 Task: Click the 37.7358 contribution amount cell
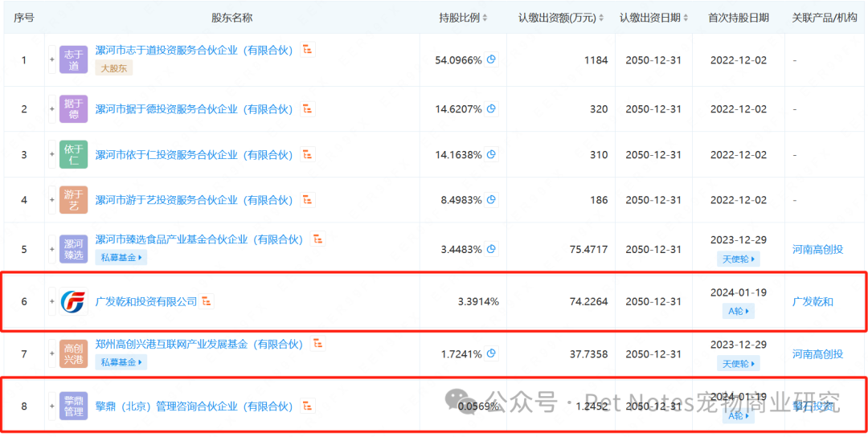point(588,354)
